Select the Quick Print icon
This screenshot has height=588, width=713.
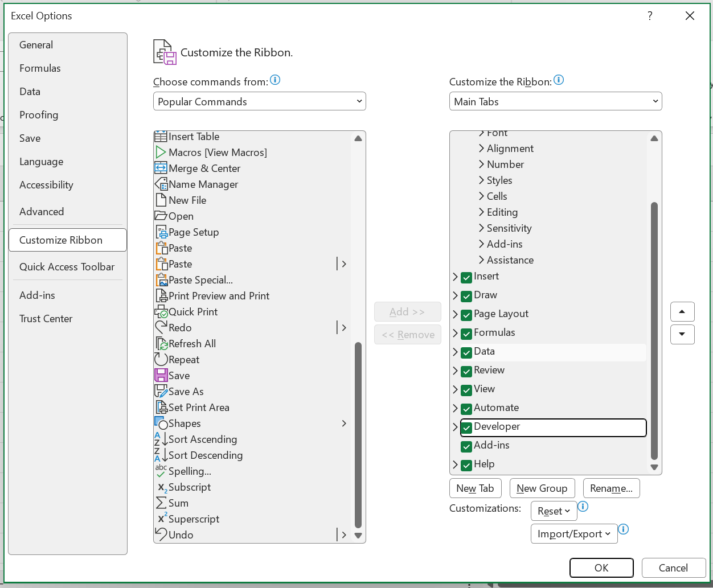point(161,312)
